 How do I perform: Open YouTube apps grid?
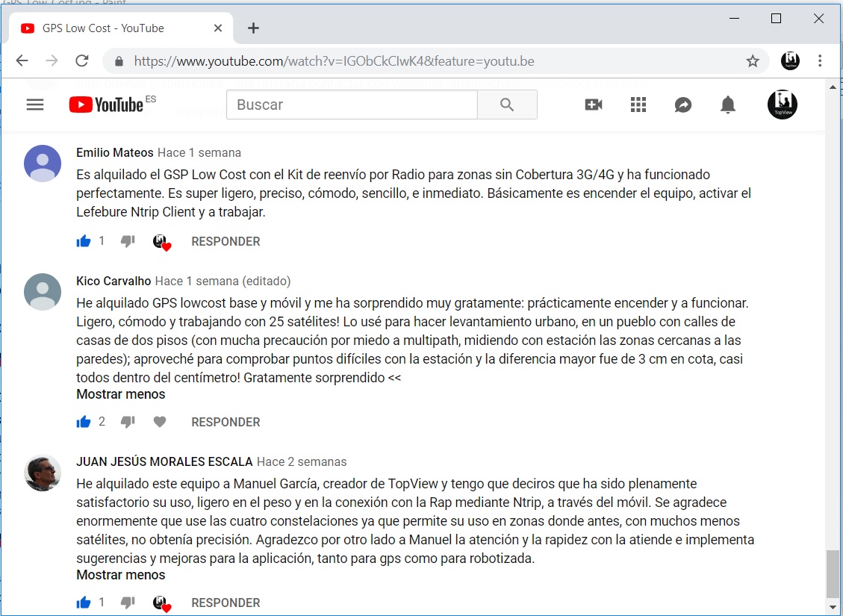point(638,105)
